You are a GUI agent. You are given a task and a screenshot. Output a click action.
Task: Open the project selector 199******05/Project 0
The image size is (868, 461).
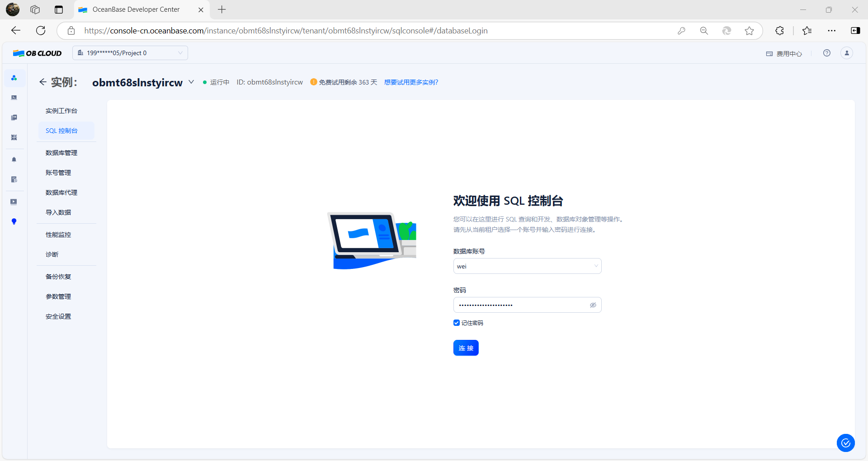(130, 53)
